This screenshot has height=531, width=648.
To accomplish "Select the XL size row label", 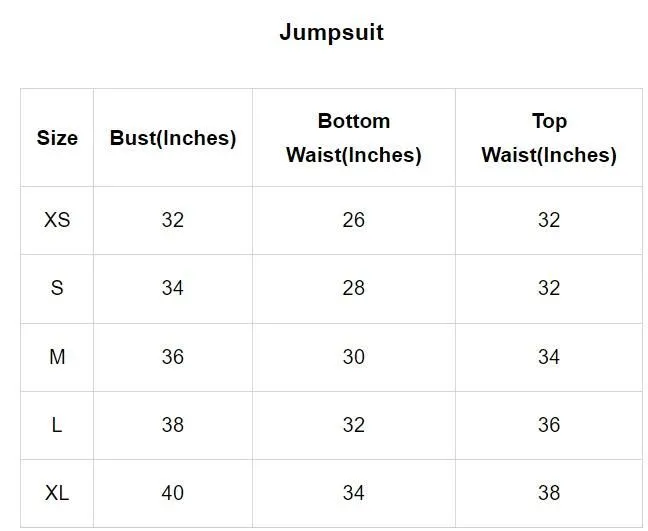I will click(57, 493).
